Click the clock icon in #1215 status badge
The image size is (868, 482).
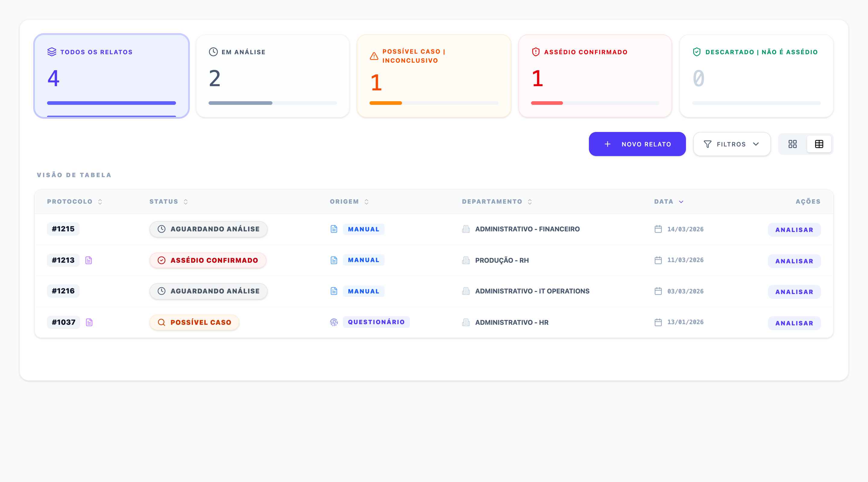(x=162, y=229)
